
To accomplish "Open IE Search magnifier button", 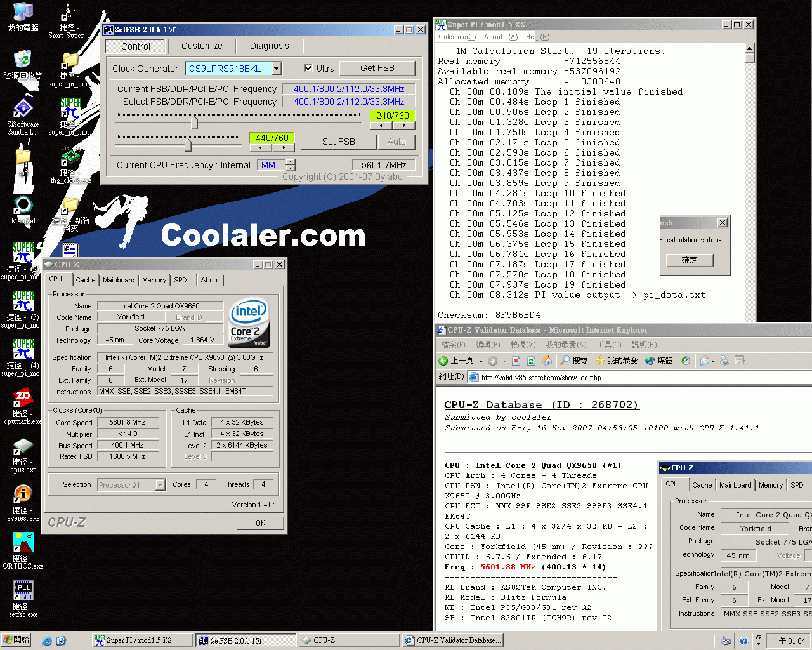I will point(573,361).
